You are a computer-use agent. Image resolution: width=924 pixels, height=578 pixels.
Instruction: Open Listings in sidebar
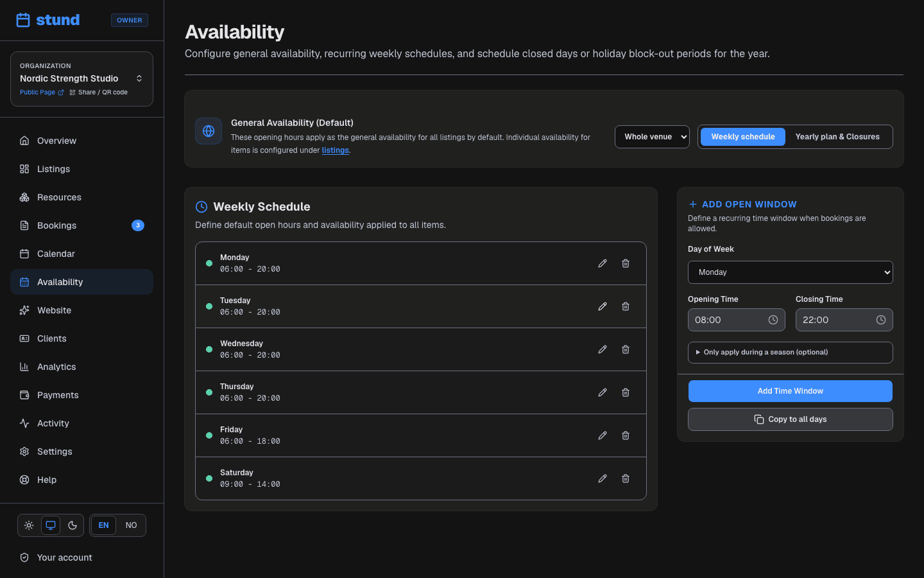coord(81,169)
